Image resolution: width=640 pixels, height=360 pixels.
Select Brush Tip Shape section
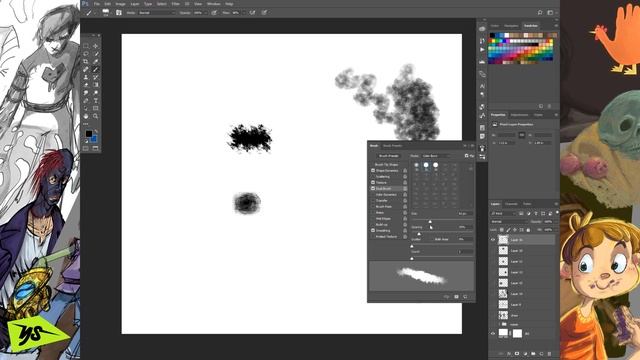point(386,164)
